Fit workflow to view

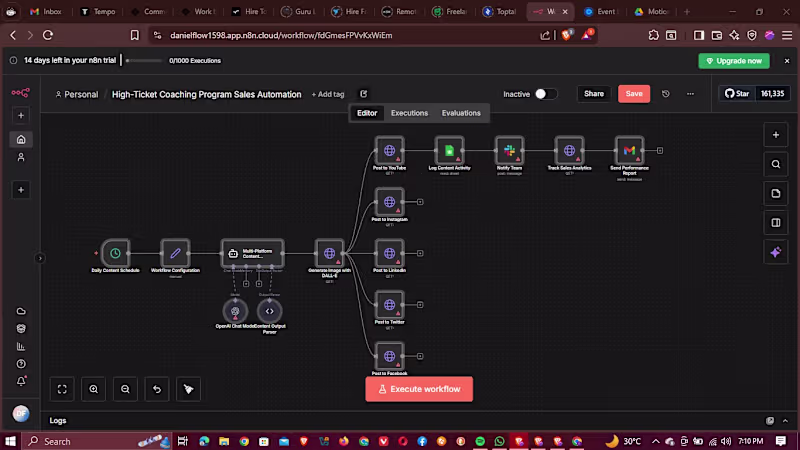(x=62, y=389)
